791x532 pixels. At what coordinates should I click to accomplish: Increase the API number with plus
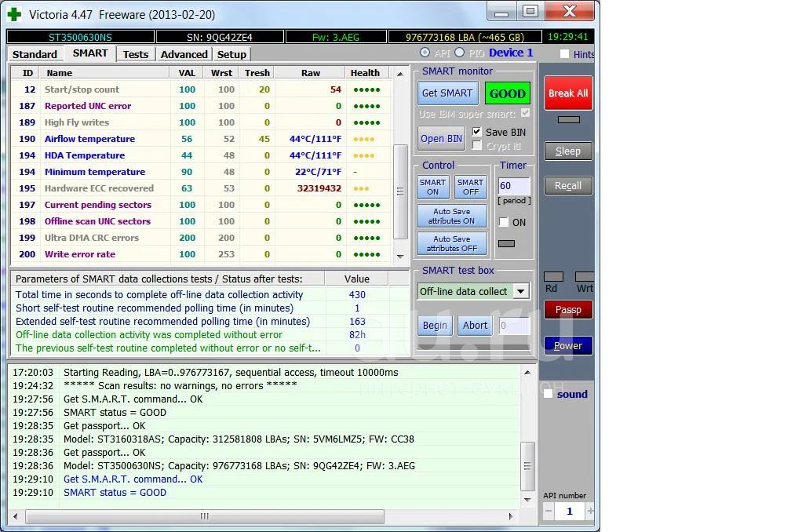pyautogui.click(x=590, y=512)
